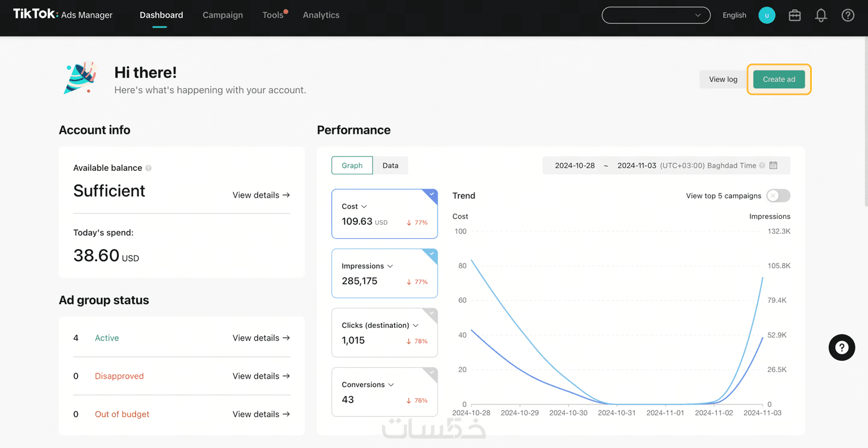Click the Create ad button
Image resolution: width=868 pixels, height=448 pixels.
(778, 79)
